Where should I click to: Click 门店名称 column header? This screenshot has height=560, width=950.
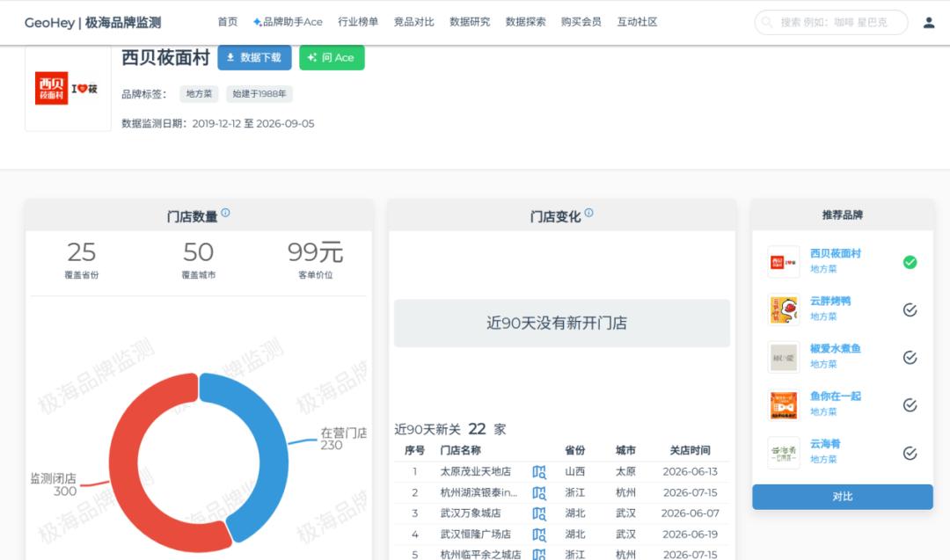coord(460,450)
